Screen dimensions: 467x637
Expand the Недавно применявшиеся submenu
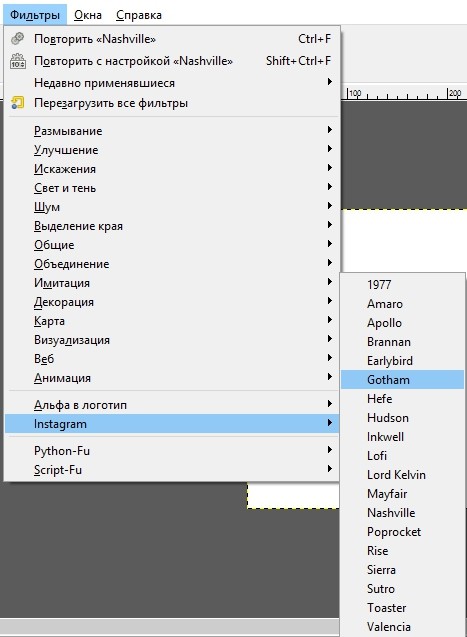(172, 83)
